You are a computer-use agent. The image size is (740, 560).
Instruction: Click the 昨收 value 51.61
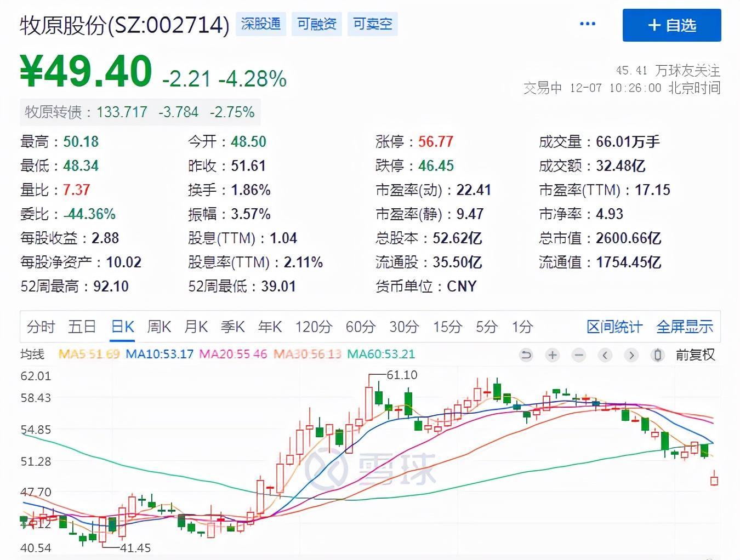coord(248,166)
